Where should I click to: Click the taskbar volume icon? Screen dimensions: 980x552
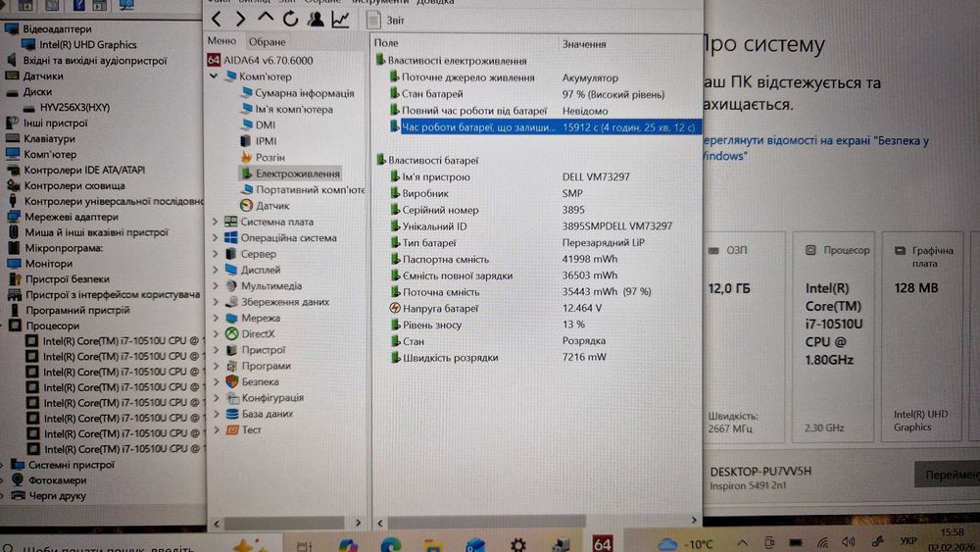(x=848, y=542)
